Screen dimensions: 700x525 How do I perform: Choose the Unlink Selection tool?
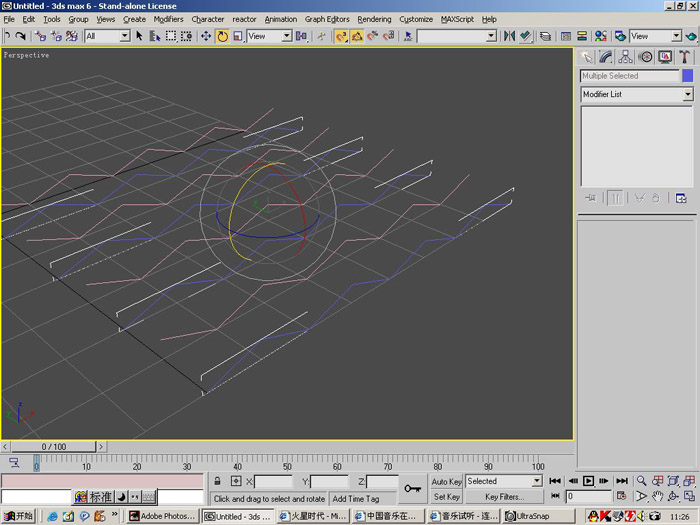pyautogui.click(x=56, y=36)
